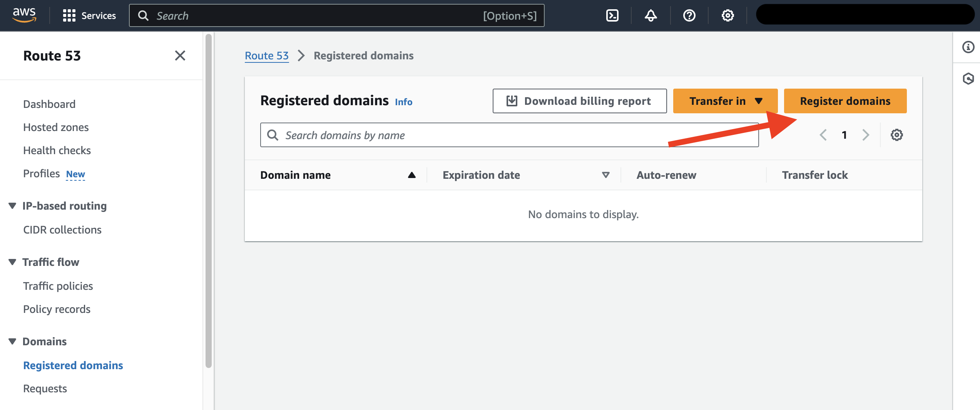
Task: Open the notifications bell
Action: (651, 15)
